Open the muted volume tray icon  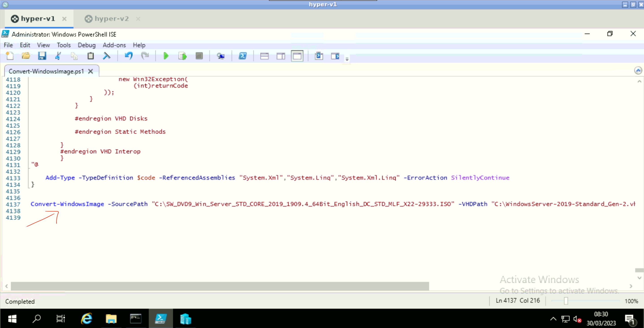tap(577, 319)
